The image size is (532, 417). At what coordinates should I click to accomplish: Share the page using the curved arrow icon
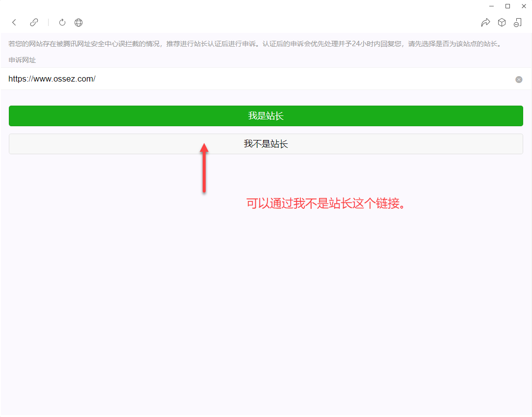tap(485, 23)
